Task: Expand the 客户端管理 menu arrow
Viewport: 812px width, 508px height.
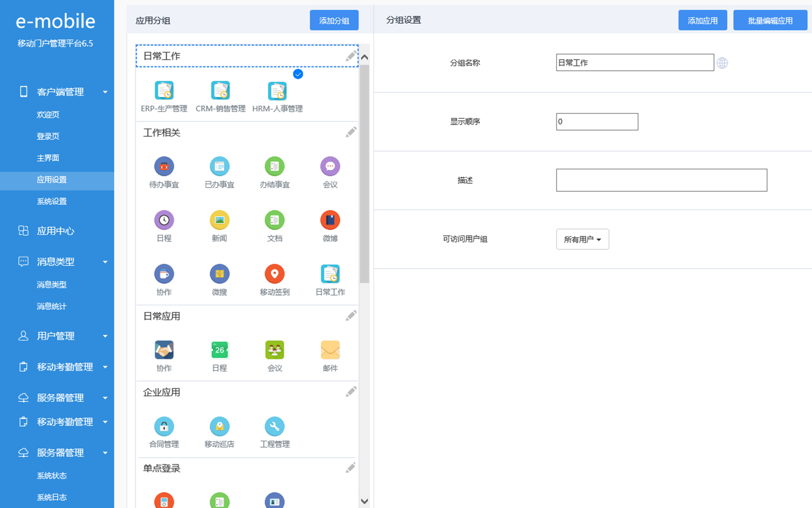Action: pyautogui.click(x=105, y=92)
